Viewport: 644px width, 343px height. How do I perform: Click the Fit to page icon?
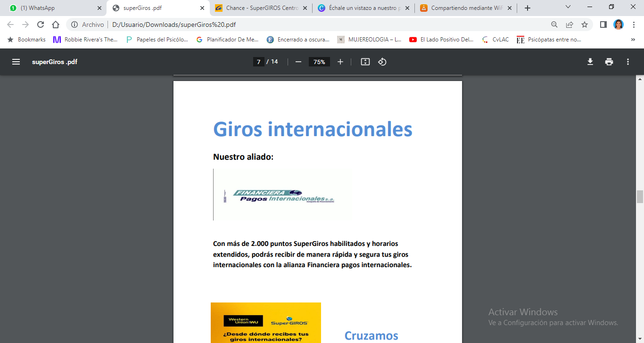click(x=365, y=62)
